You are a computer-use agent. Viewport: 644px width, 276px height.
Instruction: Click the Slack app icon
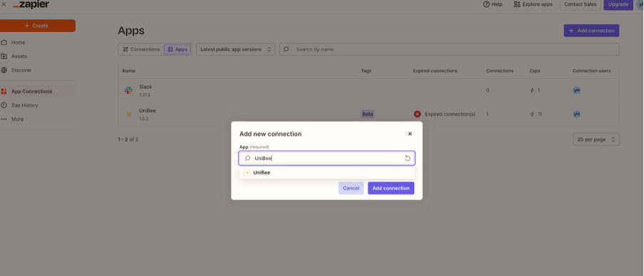click(x=128, y=90)
